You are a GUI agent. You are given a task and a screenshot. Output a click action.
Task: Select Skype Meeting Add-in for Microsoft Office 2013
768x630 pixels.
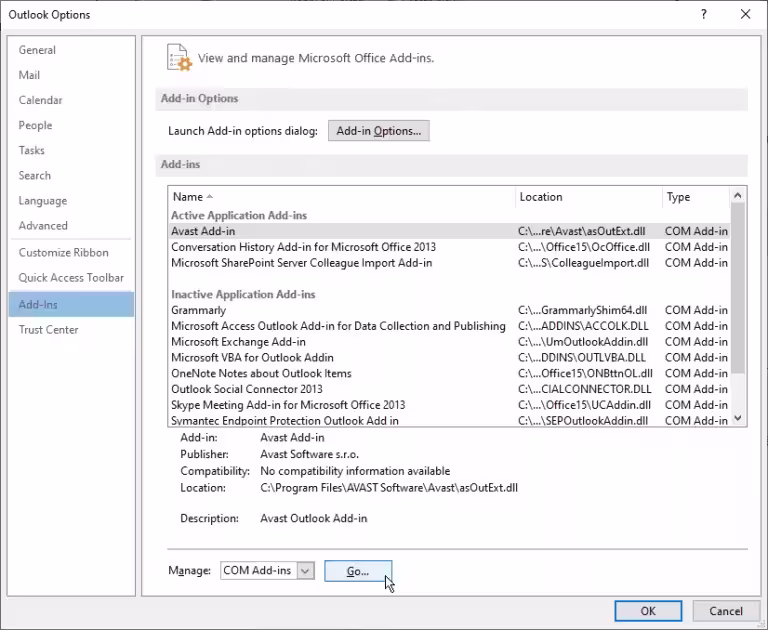(x=449, y=405)
